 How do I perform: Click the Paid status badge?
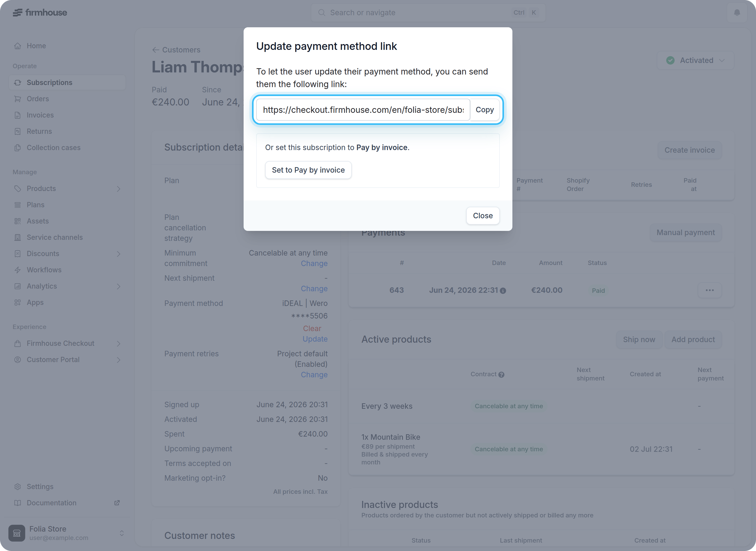pos(598,290)
